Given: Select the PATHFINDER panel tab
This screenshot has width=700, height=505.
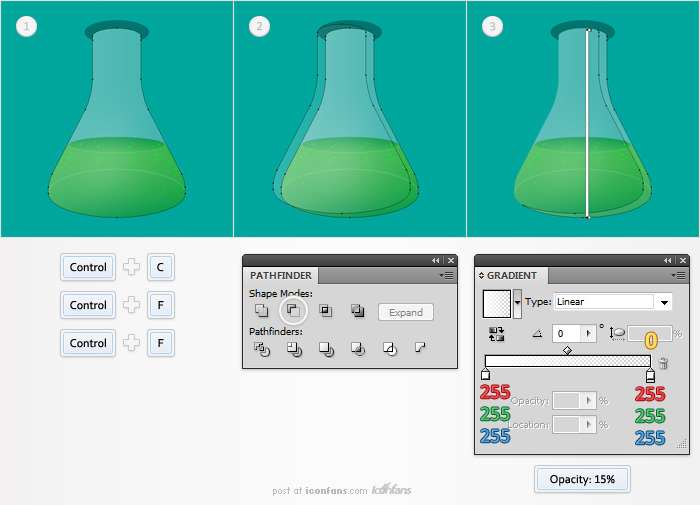Looking at the screenshot, I should [x=281, y=275].
